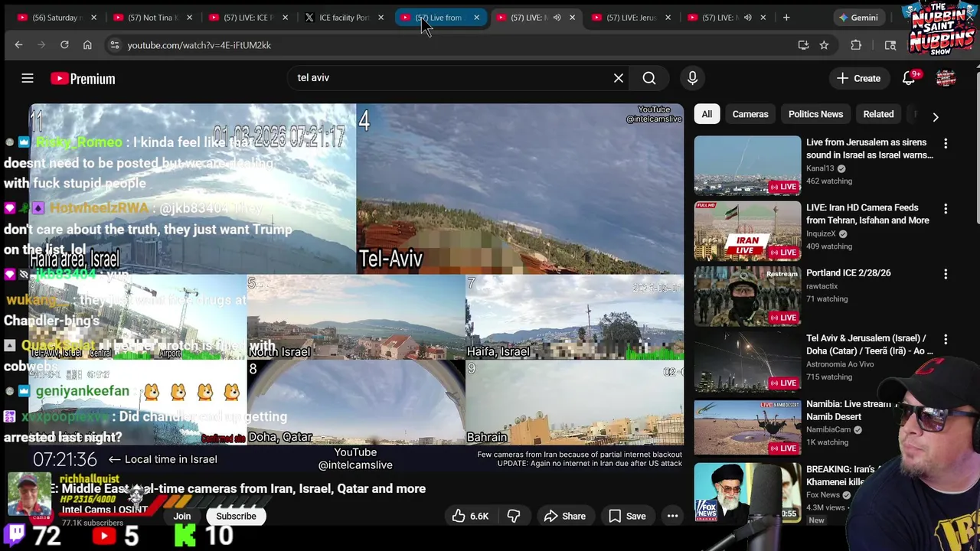Open the Kanal13 channel link

820,168
